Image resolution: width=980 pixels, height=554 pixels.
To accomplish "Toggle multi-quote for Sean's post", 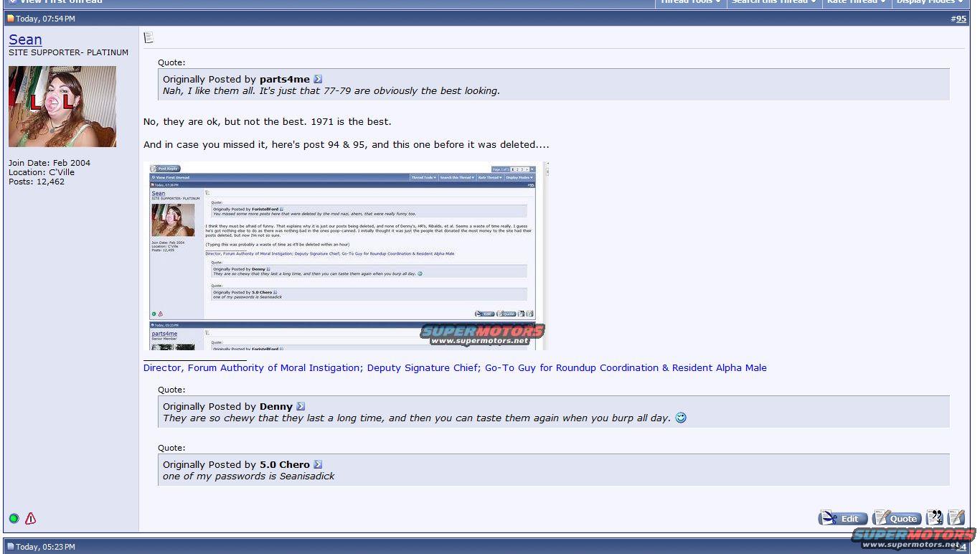I will click(x=935, y=517).
